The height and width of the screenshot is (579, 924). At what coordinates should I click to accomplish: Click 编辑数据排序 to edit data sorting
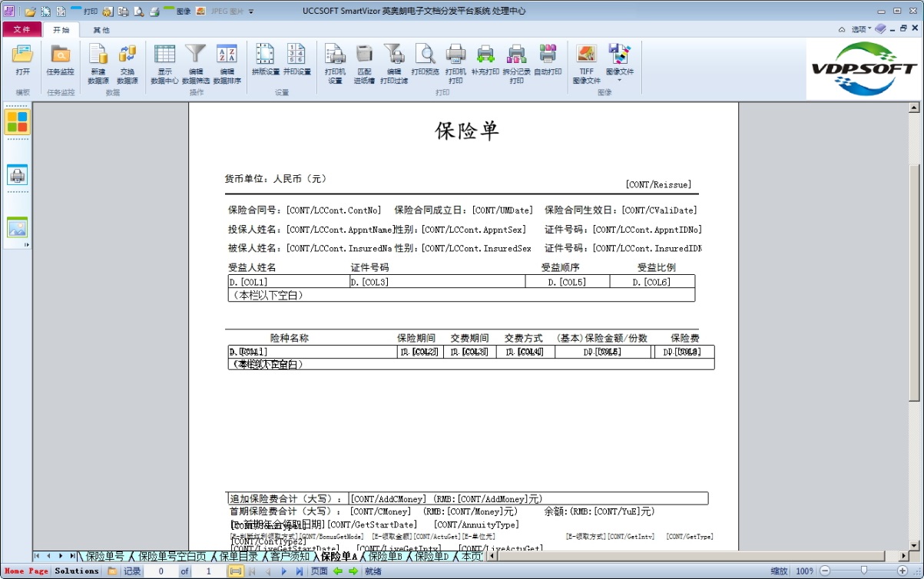226,63
